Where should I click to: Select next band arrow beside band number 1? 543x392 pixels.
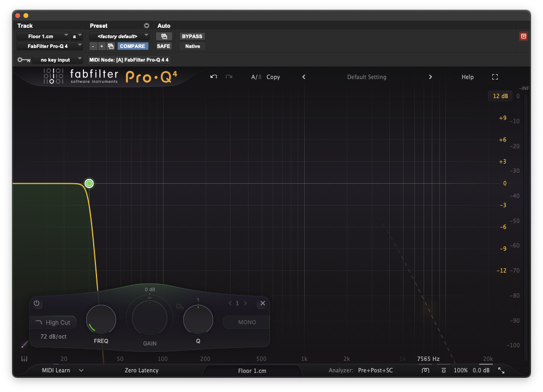pos(245,303)
